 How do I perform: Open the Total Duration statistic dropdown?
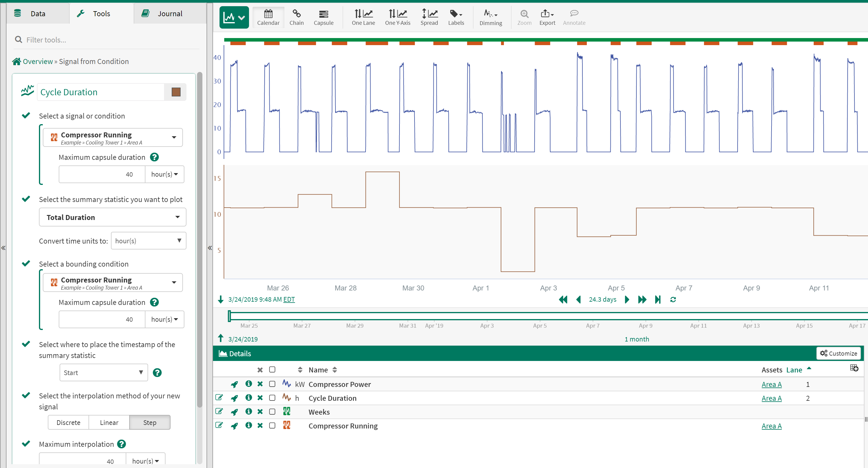(x=112, y=217)
